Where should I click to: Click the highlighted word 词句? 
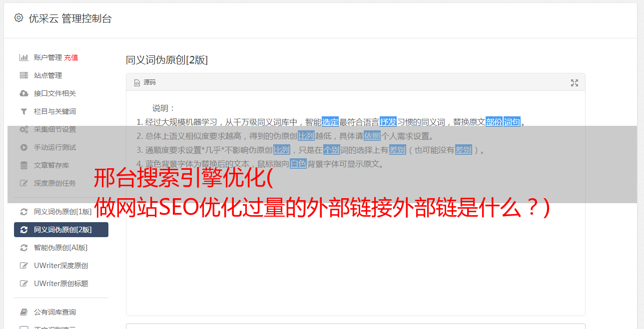(512, 122)
